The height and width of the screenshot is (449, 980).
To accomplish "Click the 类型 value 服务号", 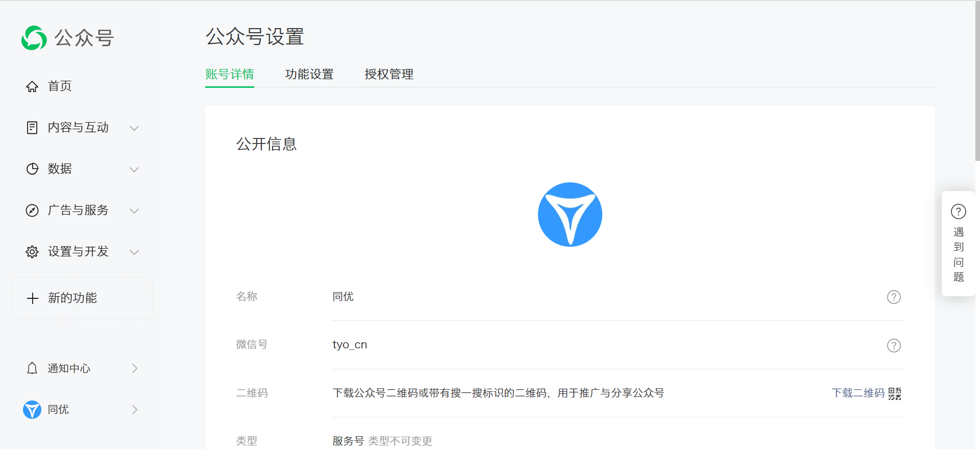I will (348, 441).
